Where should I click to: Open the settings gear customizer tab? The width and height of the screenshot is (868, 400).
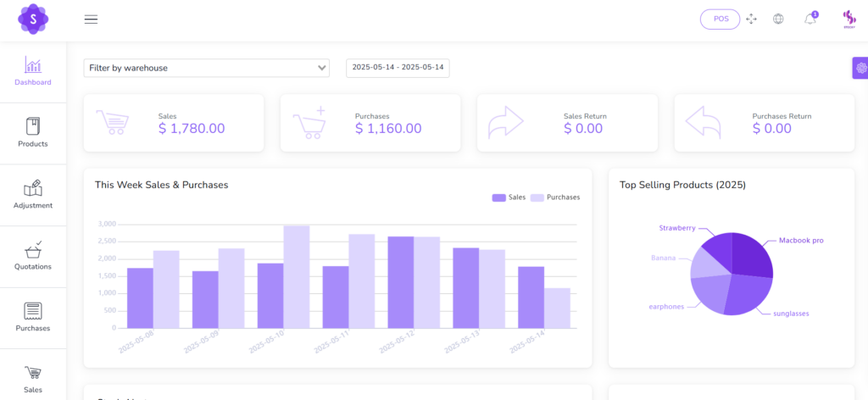coord(860,68)
